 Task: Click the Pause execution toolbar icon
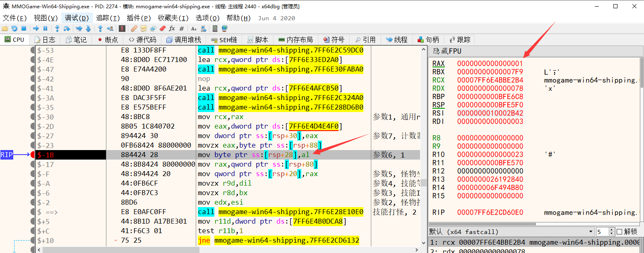point(46,29)
